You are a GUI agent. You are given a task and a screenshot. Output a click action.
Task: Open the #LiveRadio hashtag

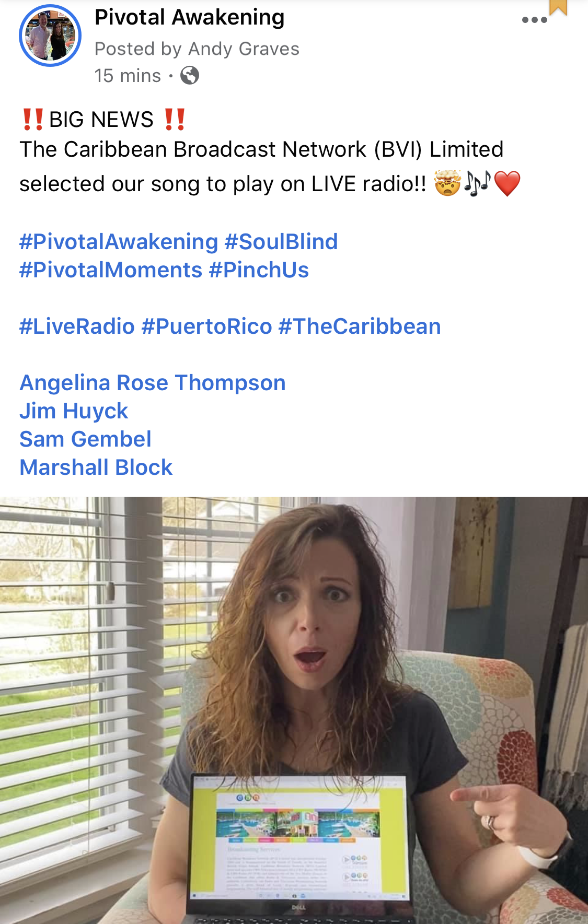pos(77,326)
